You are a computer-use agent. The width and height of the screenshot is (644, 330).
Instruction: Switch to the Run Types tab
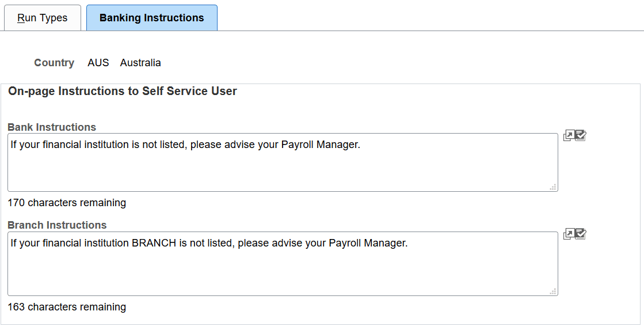(x=43, y=18)
